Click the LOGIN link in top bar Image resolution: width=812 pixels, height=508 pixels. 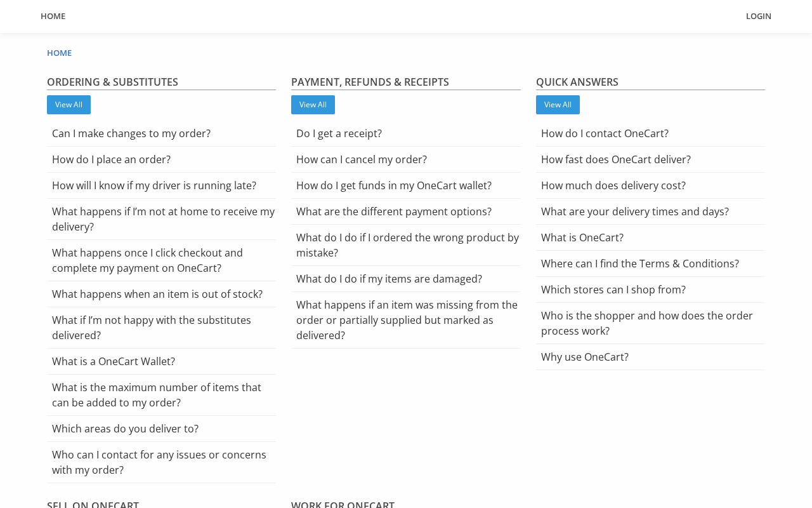point(758,16)
